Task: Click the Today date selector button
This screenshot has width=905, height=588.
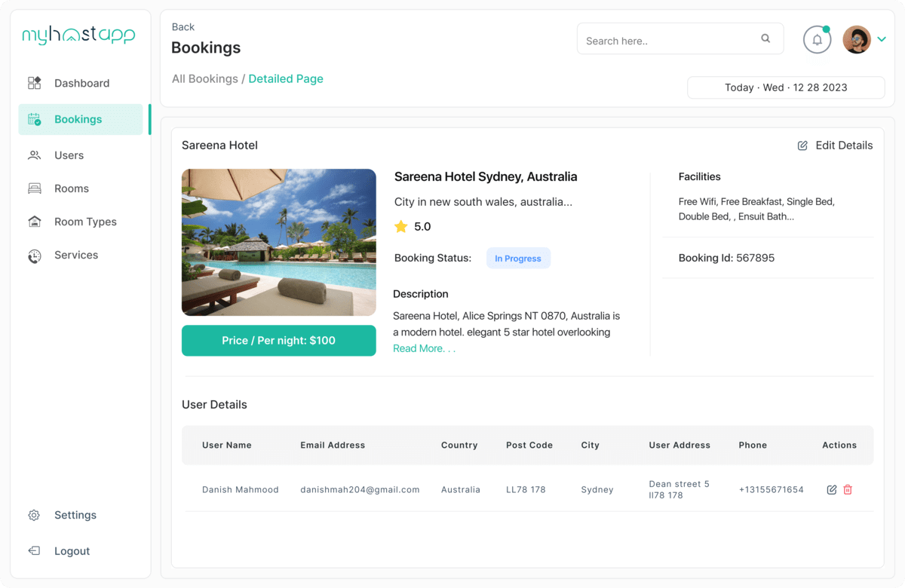Action: coord(786,87)
